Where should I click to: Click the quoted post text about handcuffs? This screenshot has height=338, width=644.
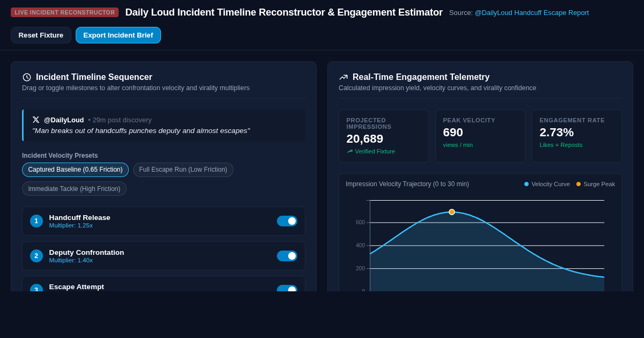click(x=141, y=130)
